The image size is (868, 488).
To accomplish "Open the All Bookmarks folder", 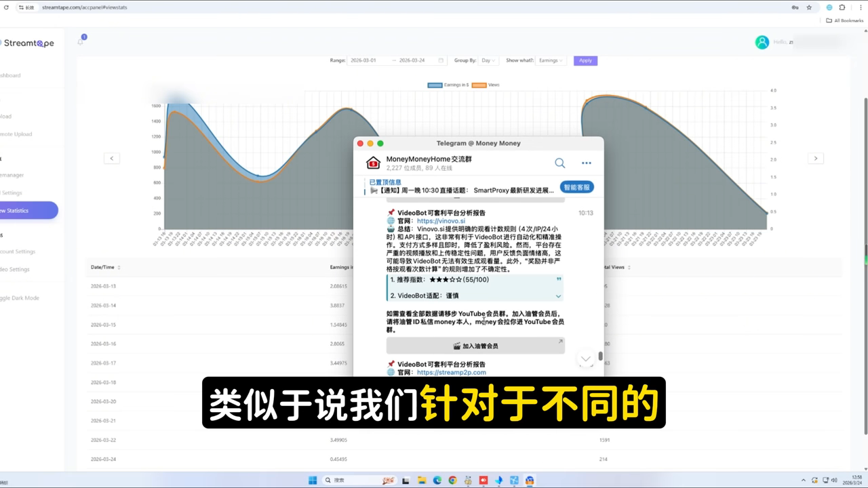I will click(845, 20).
